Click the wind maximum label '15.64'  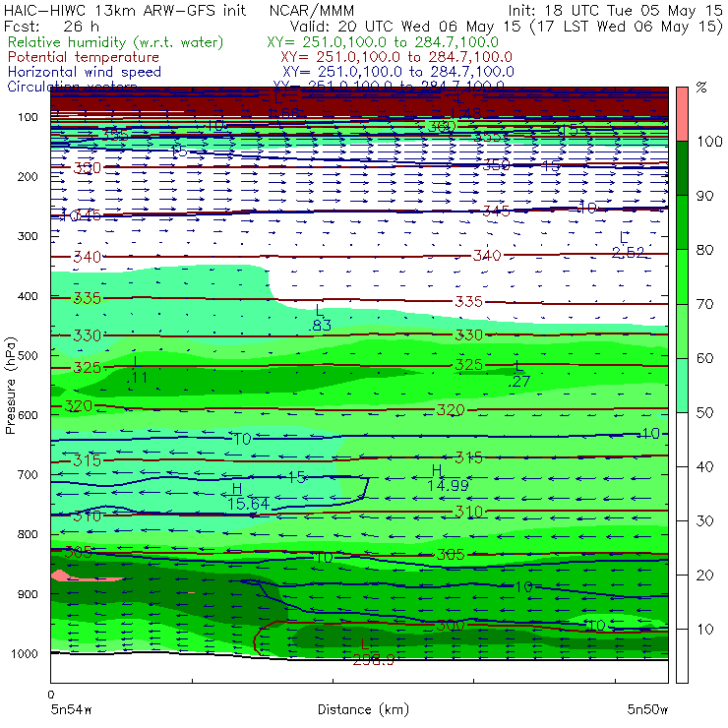pyautogui.click(x=248, y=504)
